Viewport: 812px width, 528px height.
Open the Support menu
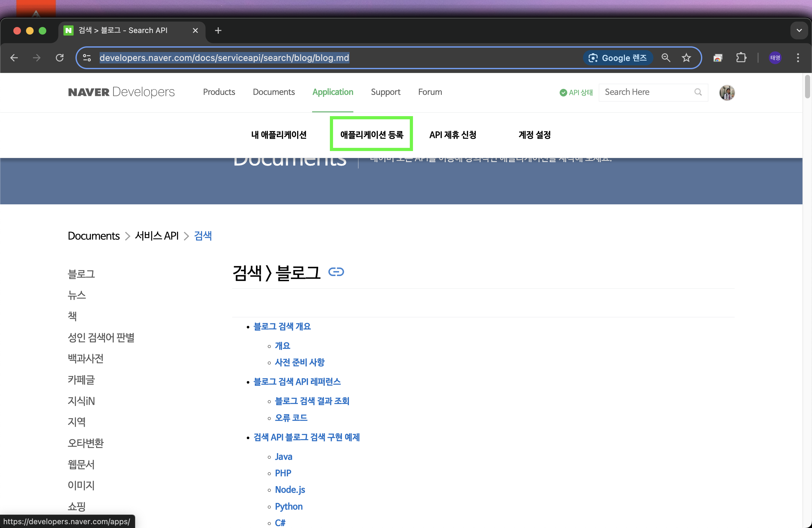[385, 92]
